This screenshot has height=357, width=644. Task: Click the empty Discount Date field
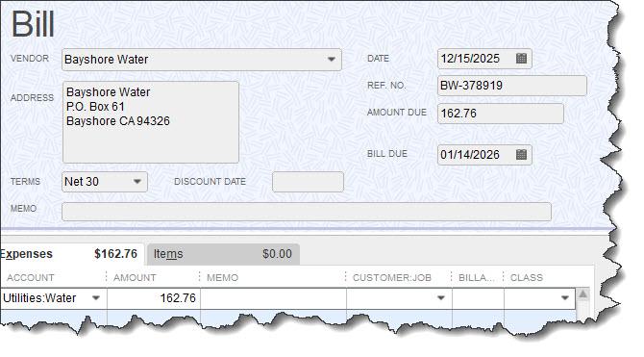pos(308,182)
